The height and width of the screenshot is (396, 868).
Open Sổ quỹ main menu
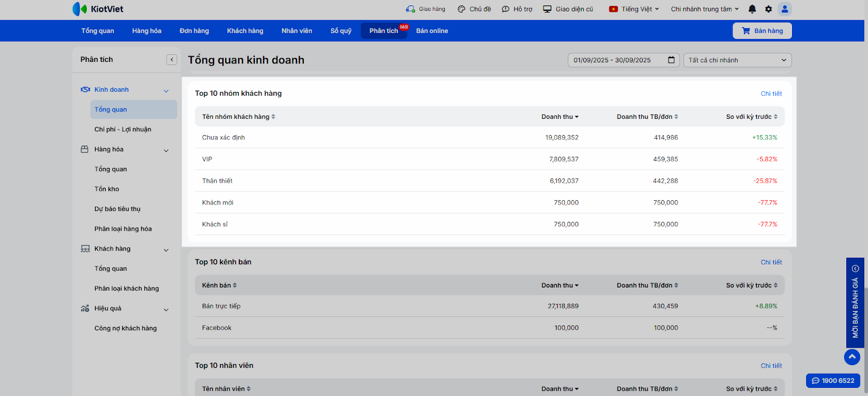341,31
